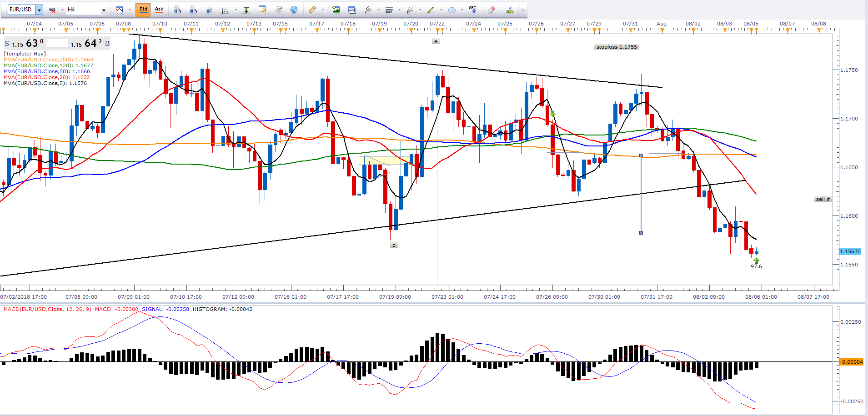This screenshot has width=868, height=416.
Task: Select the ABC add text label tool
Action: [x=472, y=10]
